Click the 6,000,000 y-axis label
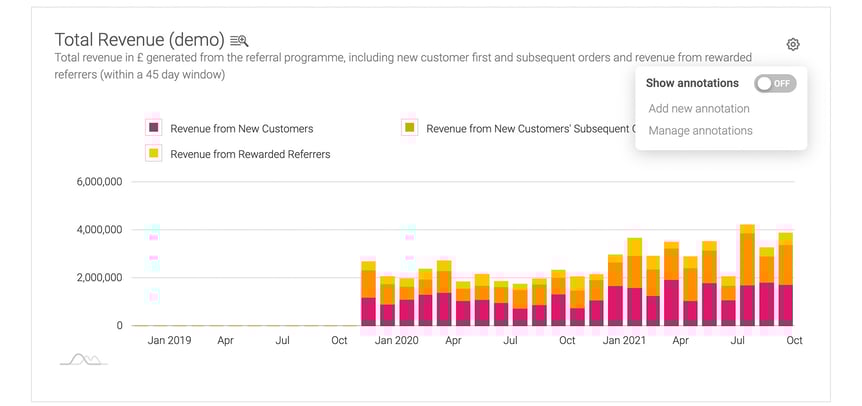 tap(99, 182)
